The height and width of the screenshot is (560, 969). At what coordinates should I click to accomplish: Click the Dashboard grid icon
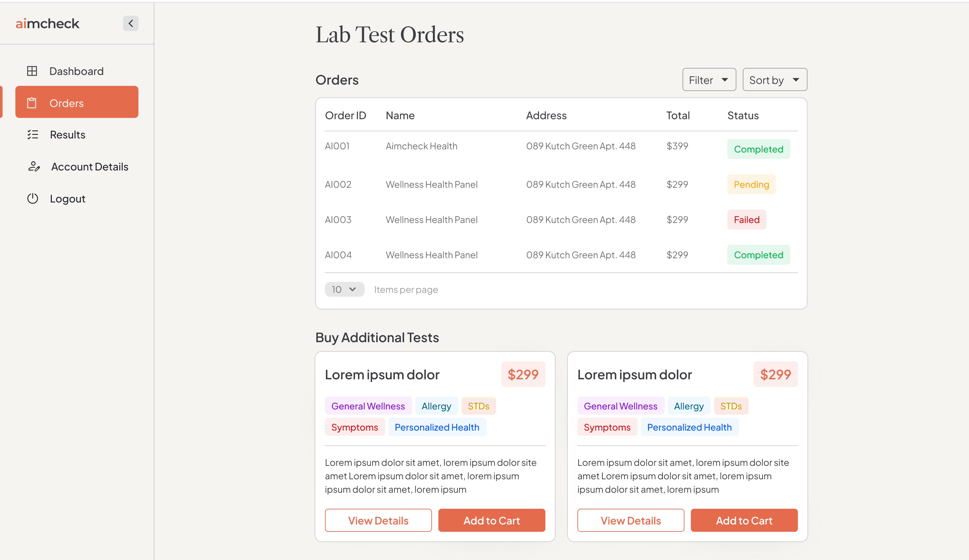[x=32, y=71]
